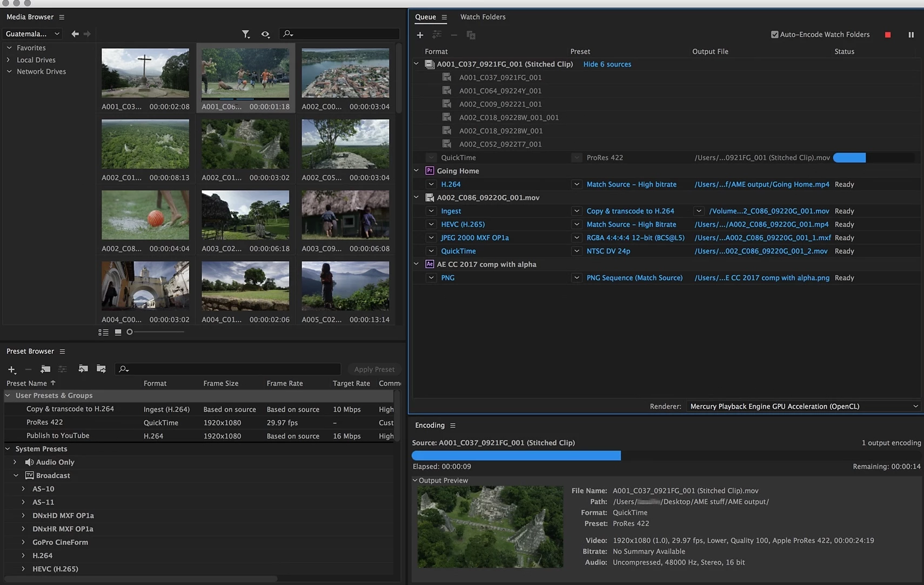
Task: Click the Add Source plus icon in Queue
Action: coord(420,35)
